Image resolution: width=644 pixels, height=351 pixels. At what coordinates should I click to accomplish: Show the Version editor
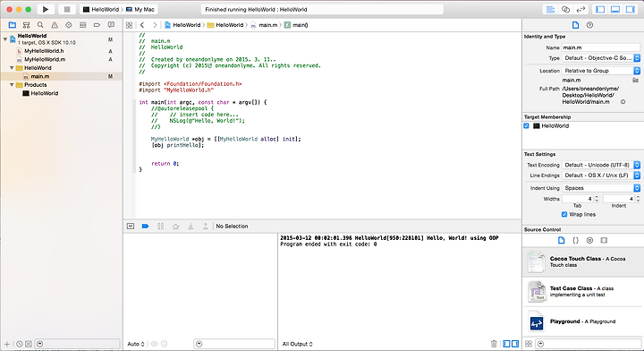click(x=580, y=10)
